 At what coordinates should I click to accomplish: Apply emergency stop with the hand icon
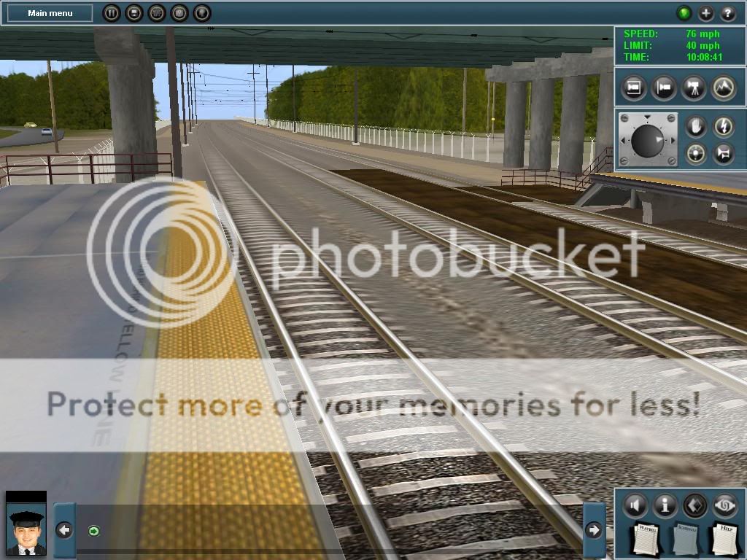point(695,127)
